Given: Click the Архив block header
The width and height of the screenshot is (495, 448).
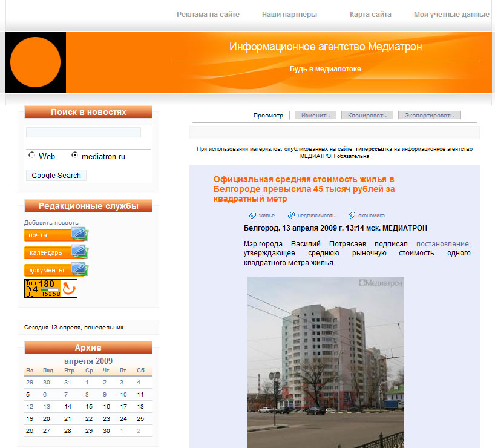Looking at the screenshot, I should click(88, 348).
